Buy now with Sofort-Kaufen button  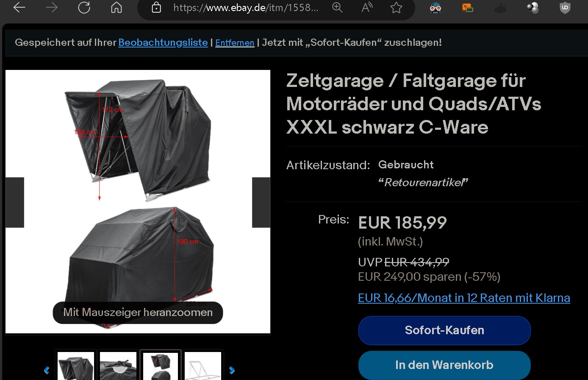[444, 330]
